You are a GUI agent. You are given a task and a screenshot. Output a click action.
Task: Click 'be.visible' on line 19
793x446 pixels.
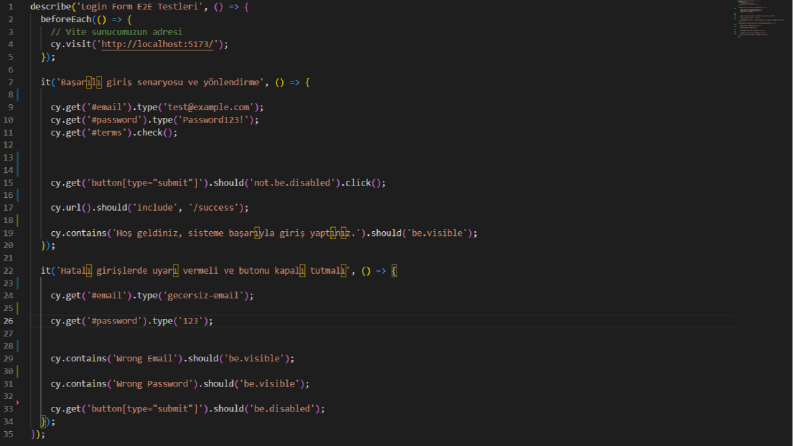pyautogui.click(x=436, y=233)
